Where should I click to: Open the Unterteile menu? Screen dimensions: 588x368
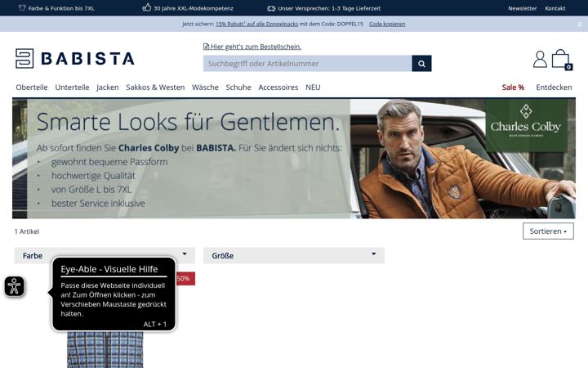tap(72, 88)
